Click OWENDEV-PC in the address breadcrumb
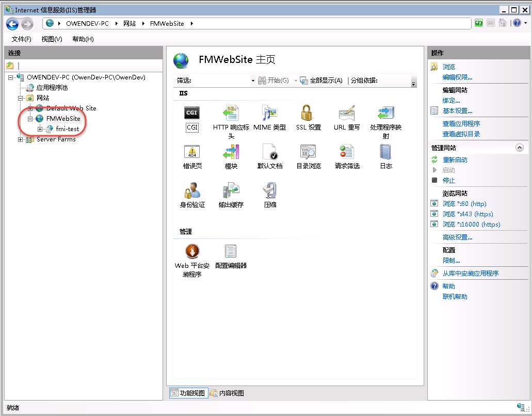This screenshot has width=532, height=416. [87, 24]
